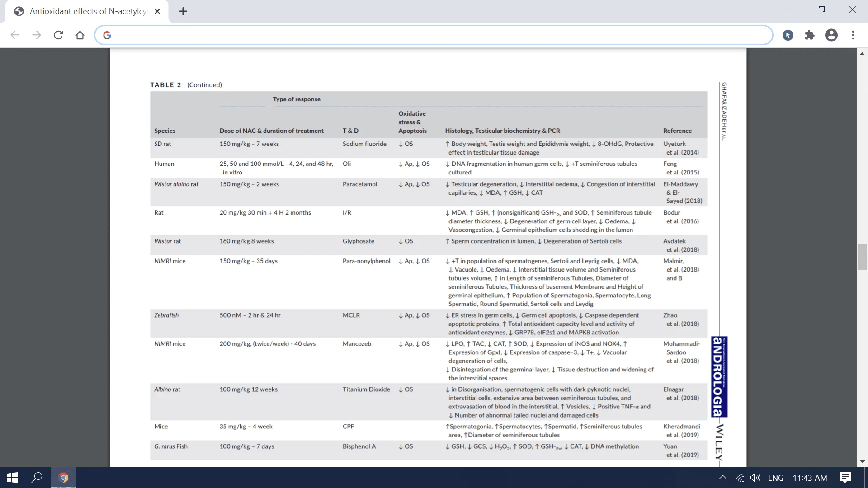868x488 pixels.
Task: Click the 'Feng et al. (2015)' reference
Action: pyautogui.click(x=681, y=168)
